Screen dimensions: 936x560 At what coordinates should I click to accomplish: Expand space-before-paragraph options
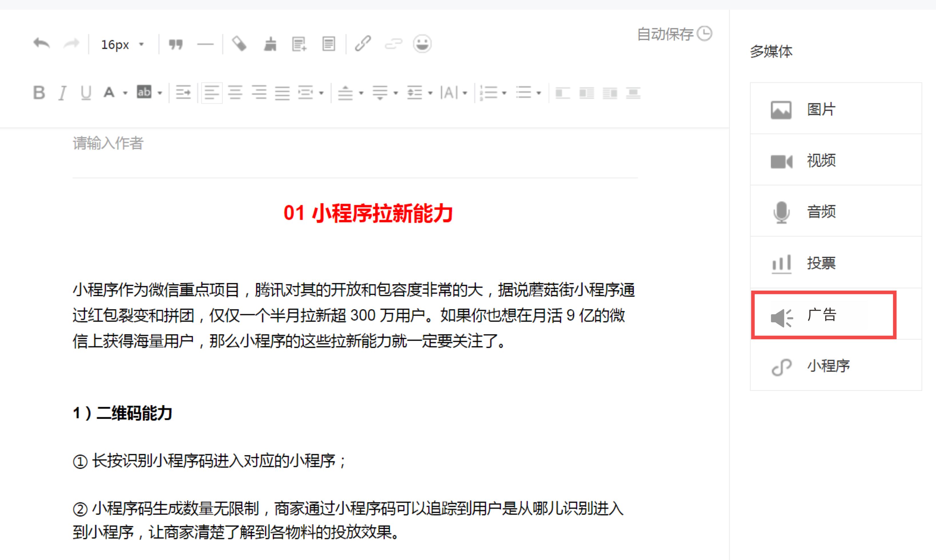point(361,93)
